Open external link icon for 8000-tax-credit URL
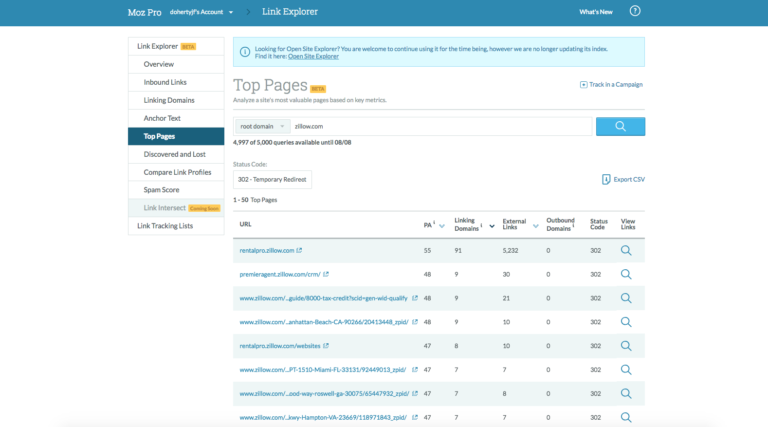This screenshot has height=427, width=768. click(415, 298)
